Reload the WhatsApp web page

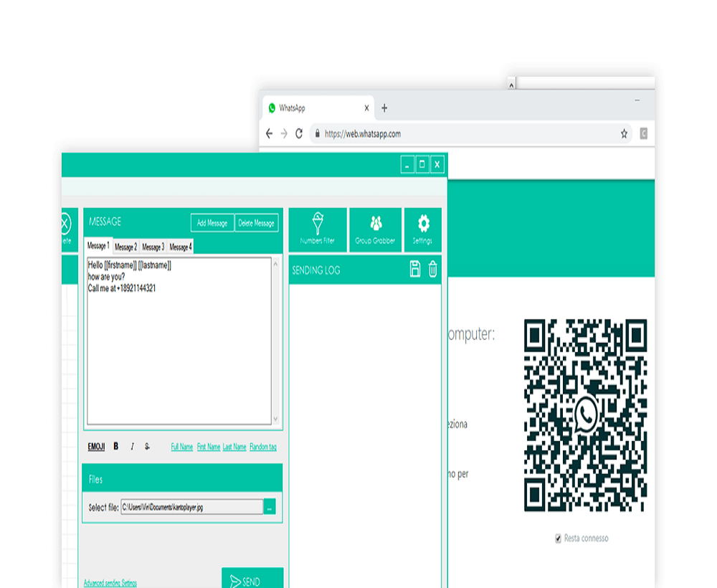[x=299, y=133]
